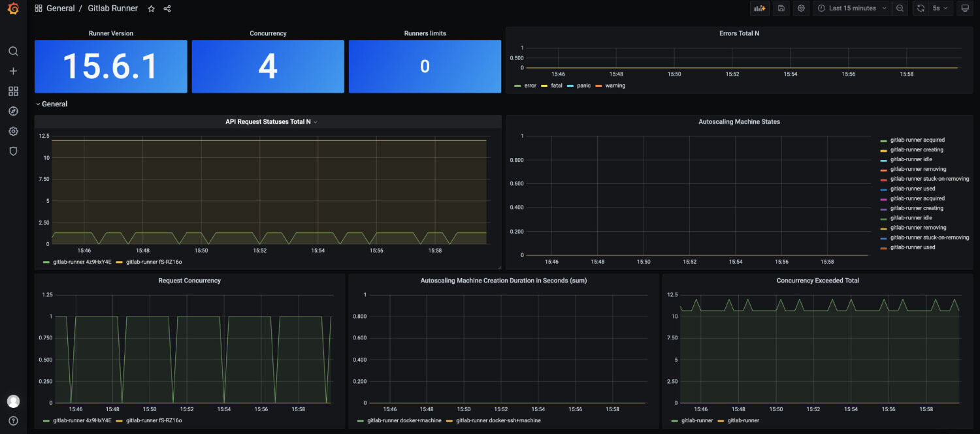This screenshot has height=434, width=980.
Task: Open dashboard settings gear in top bar
Action: click(x=801, y=8)
